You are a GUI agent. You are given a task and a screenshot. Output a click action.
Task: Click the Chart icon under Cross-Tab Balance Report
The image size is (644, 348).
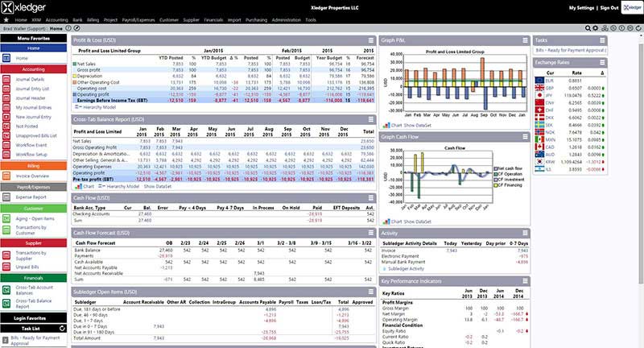(78, 186)
